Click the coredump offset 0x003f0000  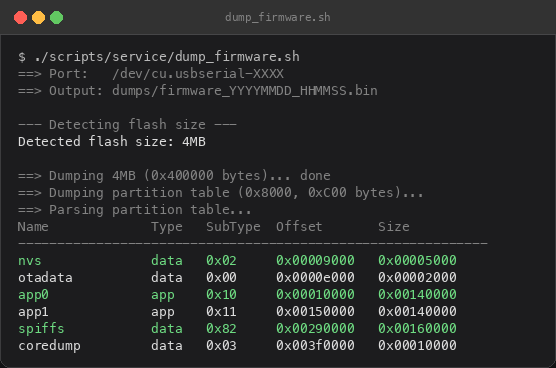coord(315,346)
